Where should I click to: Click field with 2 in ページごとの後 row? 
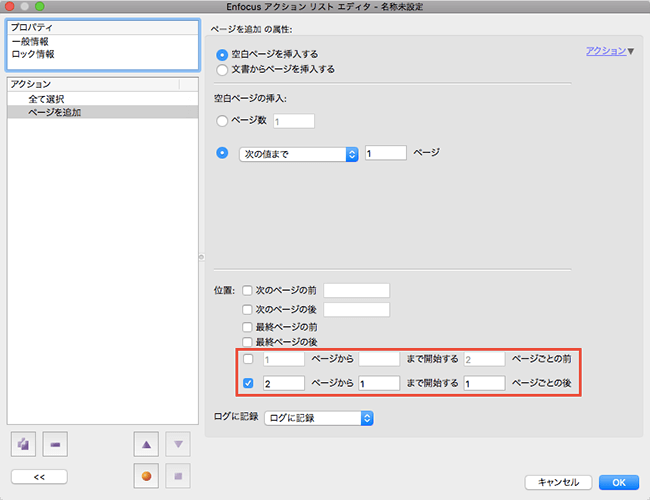pyautogui.click(x=284, y=383)
